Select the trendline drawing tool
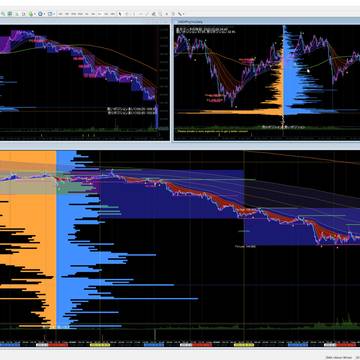360x360 pixels. click(147, 14)
